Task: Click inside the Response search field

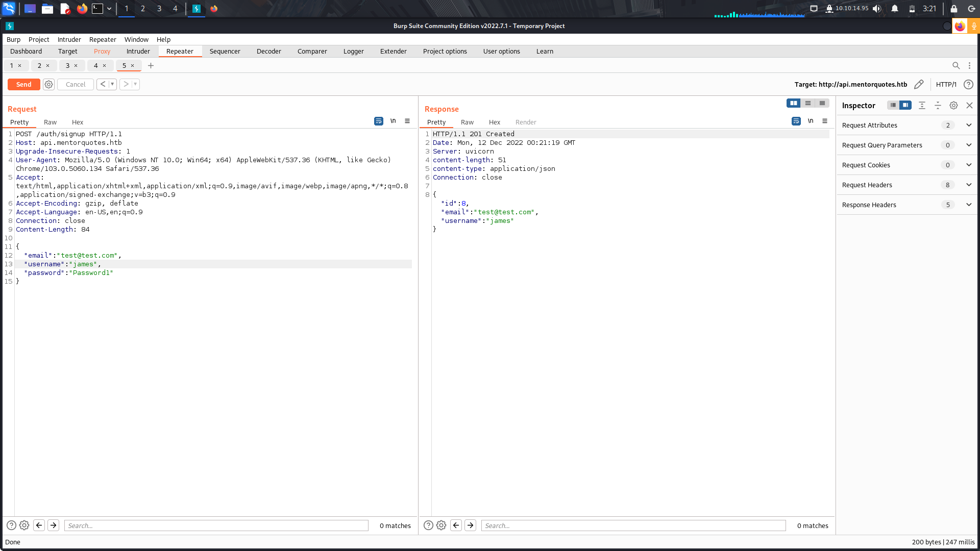Action: click(x=633, y=525)
